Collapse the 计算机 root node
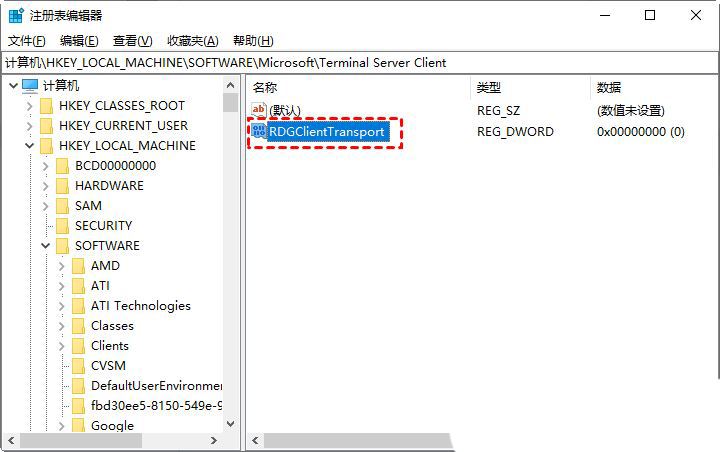The height and width of the screenshot is (452, 720). (13, 85)
